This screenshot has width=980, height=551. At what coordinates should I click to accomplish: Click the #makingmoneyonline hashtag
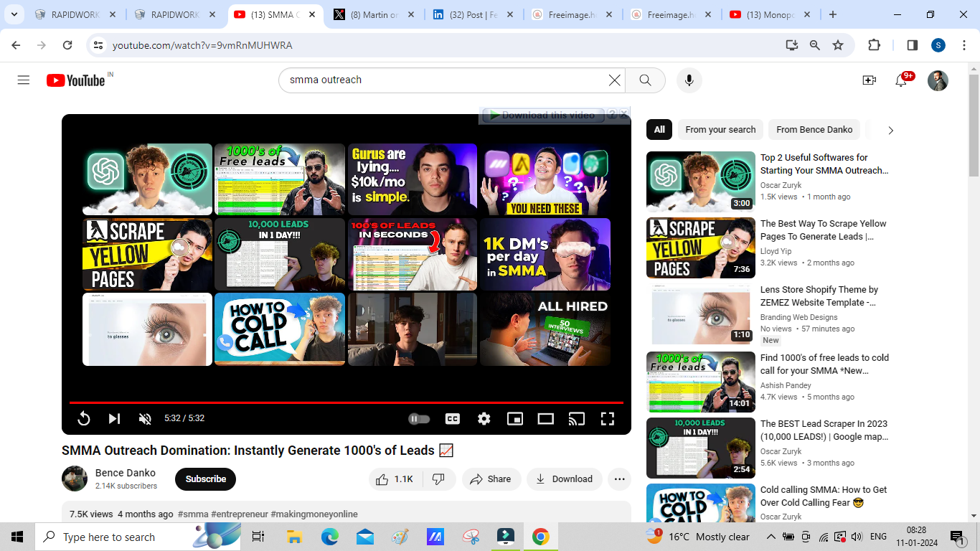tap(314, 514)
